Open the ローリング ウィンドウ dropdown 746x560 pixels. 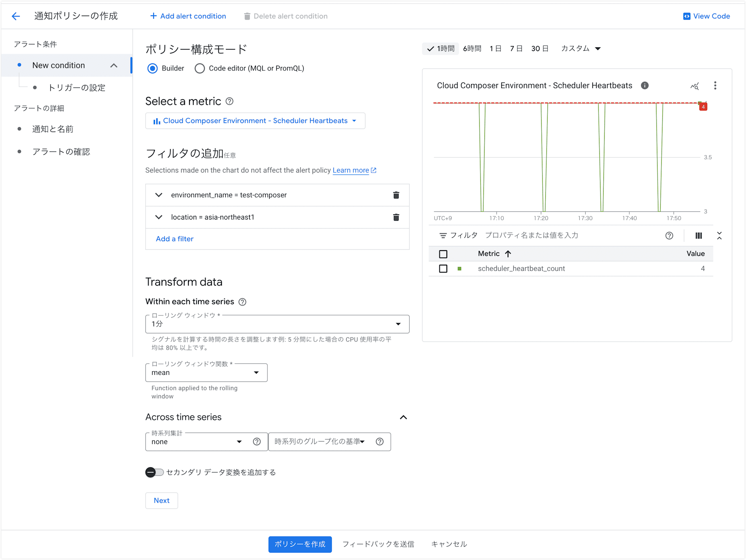coord(278,323)
